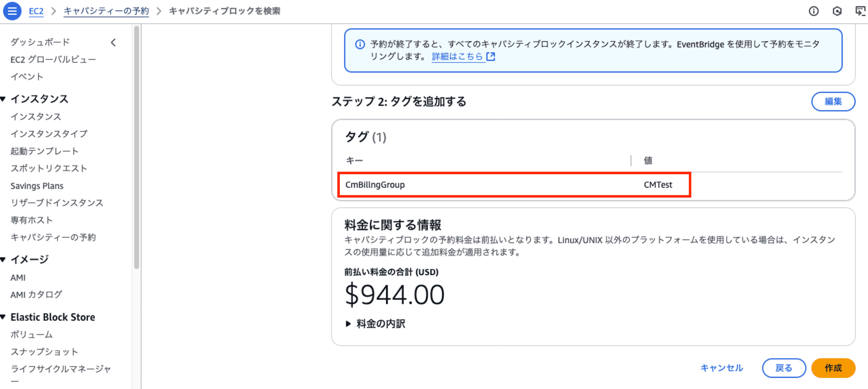Click the orange 作成 button
This screenshot has width=868, height=389.
pos(833,368)
